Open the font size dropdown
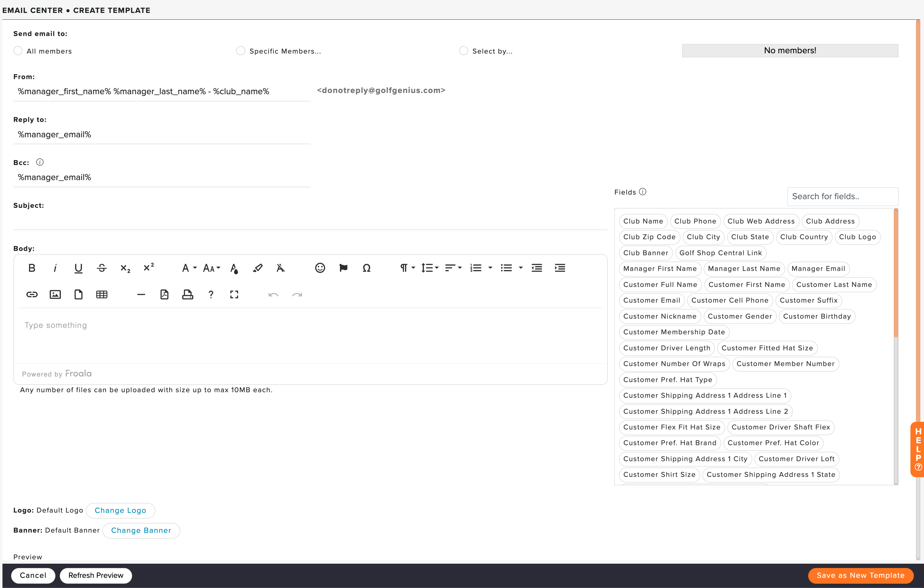Image resolution: width=924 pixels, height=588 pixels. click(x=211, y=268)
